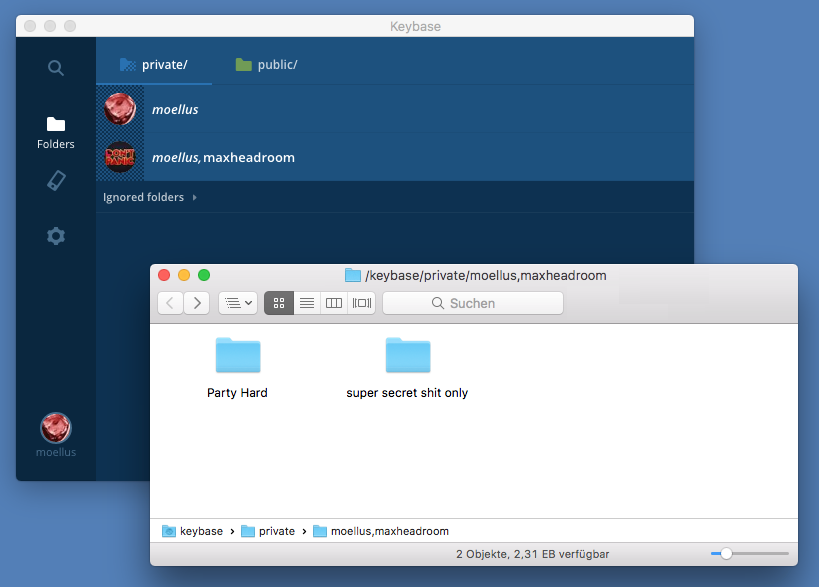
Task: Switch Finder to icon view
Action: pos(279,303)
